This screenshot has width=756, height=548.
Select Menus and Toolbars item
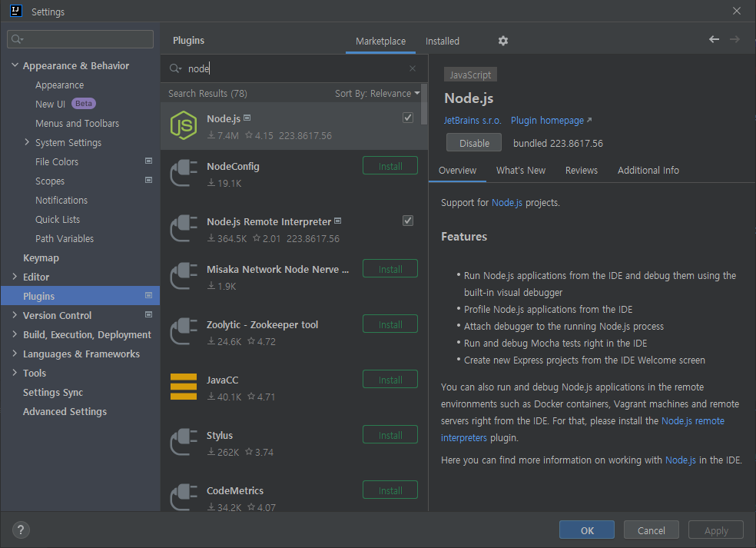[x=77, y=123]
